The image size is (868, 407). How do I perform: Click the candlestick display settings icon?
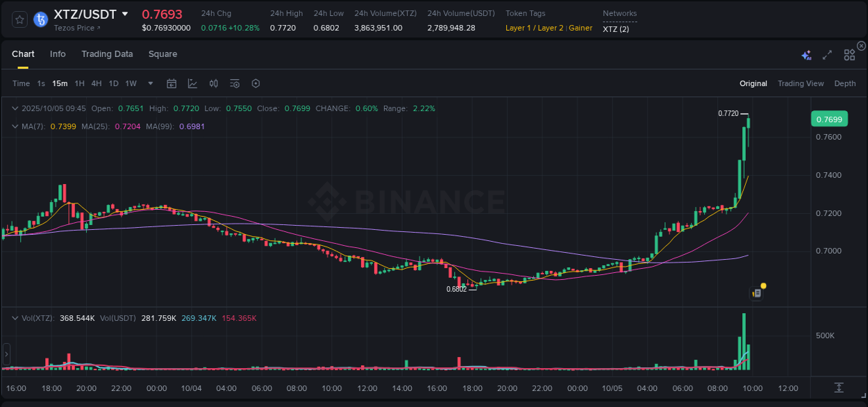click(x=213, y=83)
